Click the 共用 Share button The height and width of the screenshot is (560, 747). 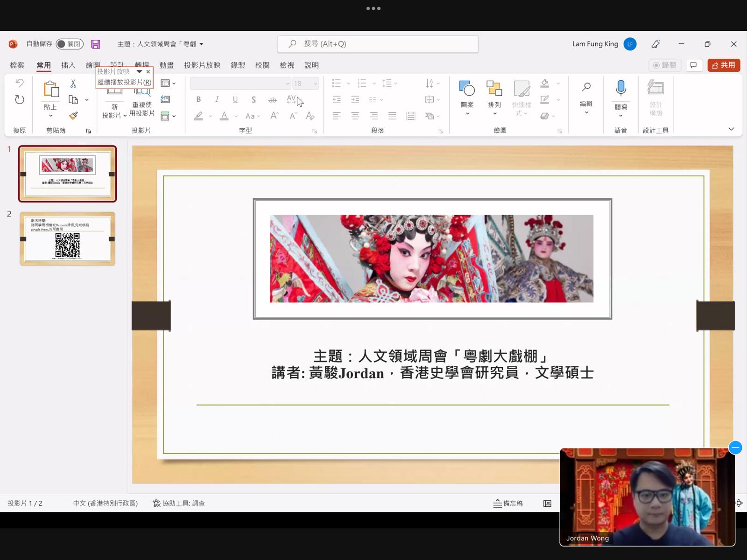(724, 65)
